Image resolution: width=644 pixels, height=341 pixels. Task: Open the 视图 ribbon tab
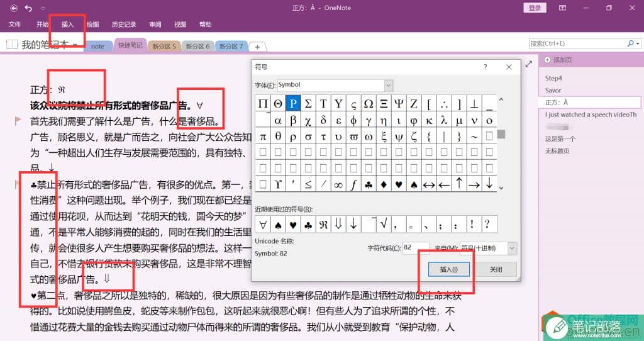(180, 25)
